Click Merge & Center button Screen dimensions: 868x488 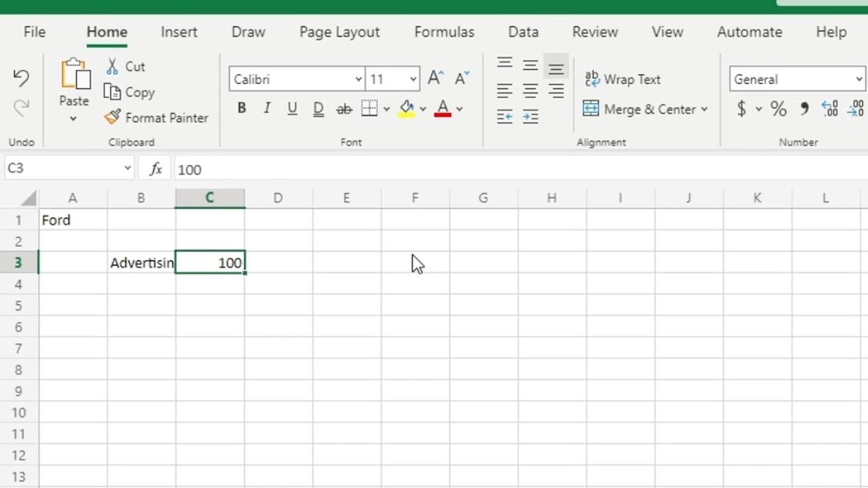[x=639, y=109]
